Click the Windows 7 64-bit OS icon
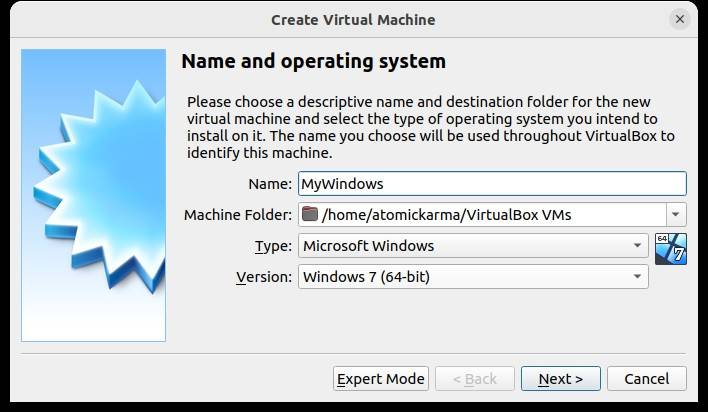Image resolution: width=708 pixels, height=412 pixels. pyautogui.click(x=670, y=249)
